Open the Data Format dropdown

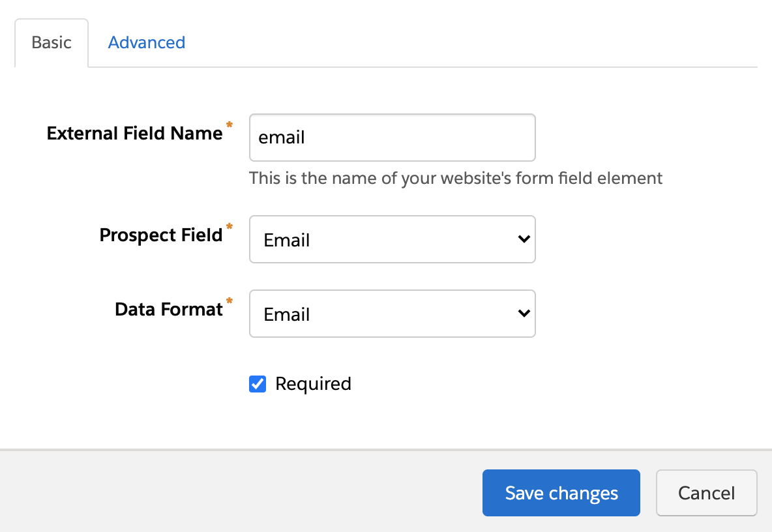point(392,314)
